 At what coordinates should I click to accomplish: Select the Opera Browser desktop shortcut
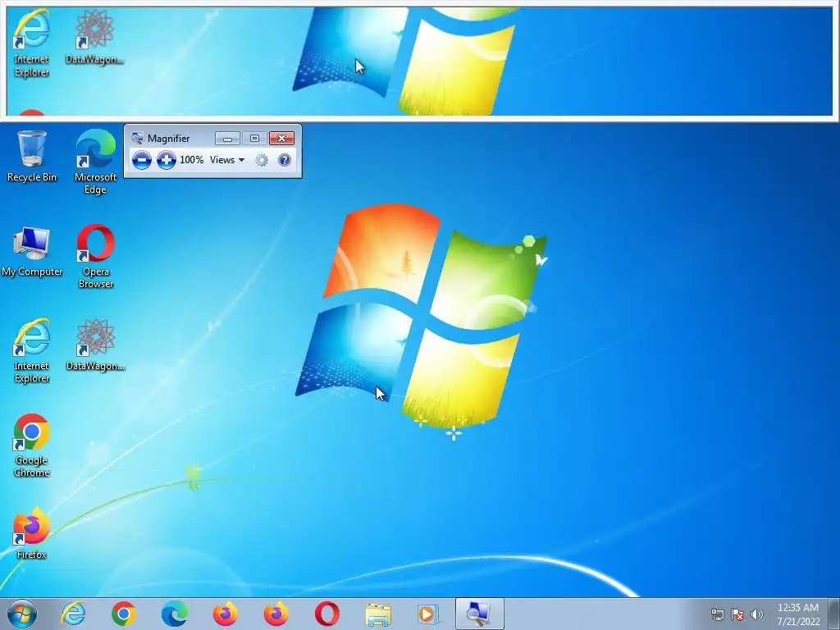95,257
